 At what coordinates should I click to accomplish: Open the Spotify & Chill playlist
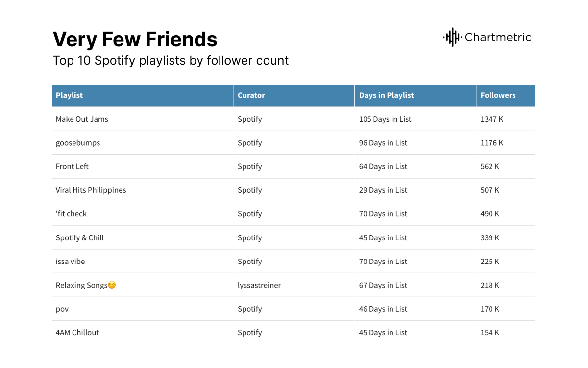tap(79, 237)
